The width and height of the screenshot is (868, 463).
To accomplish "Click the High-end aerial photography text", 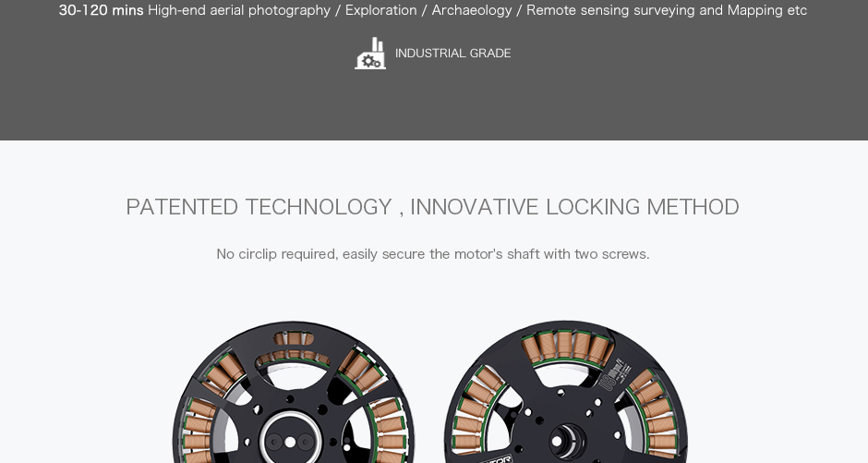I will [239, 10].
